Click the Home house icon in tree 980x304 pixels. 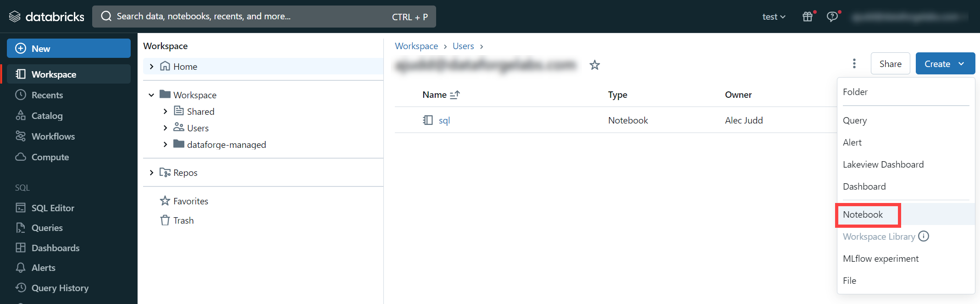point(165,66)
